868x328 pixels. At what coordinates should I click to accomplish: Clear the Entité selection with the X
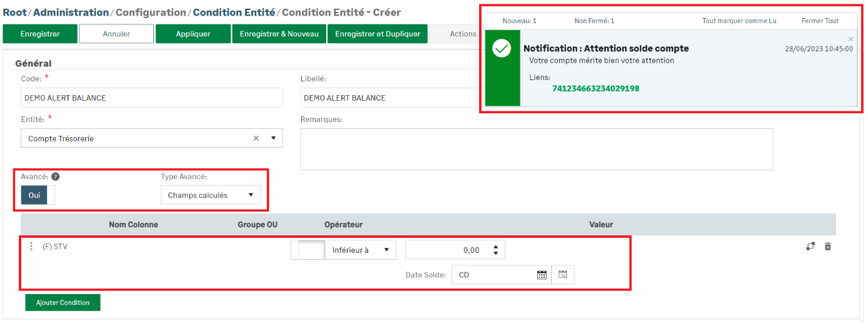point(256,138)
